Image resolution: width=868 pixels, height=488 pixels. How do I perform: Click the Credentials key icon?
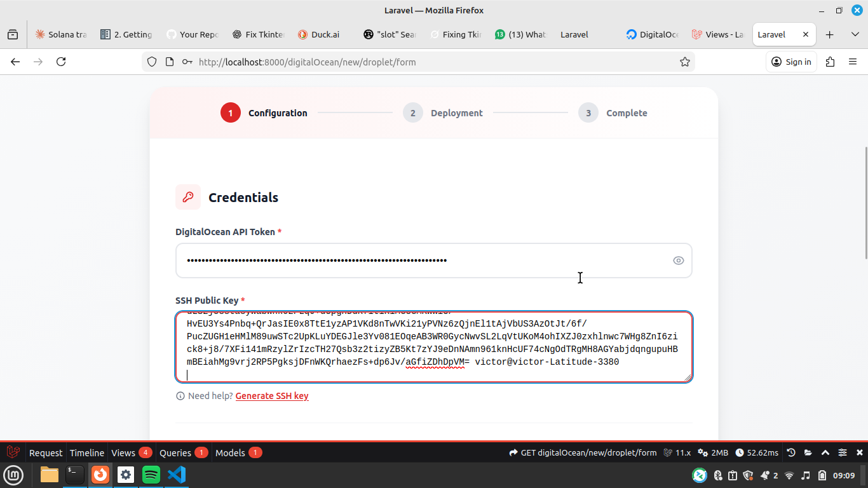187,197
